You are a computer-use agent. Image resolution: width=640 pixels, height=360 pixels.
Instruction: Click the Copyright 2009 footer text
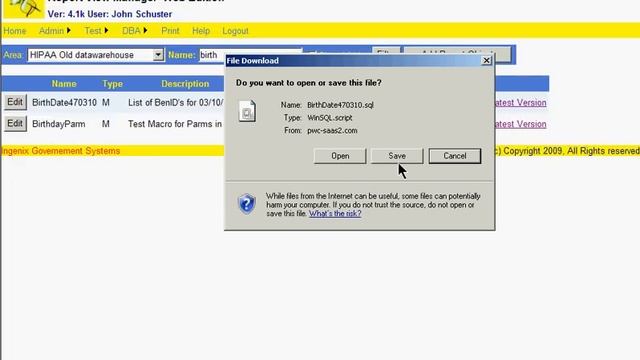[x=567, y=151]
